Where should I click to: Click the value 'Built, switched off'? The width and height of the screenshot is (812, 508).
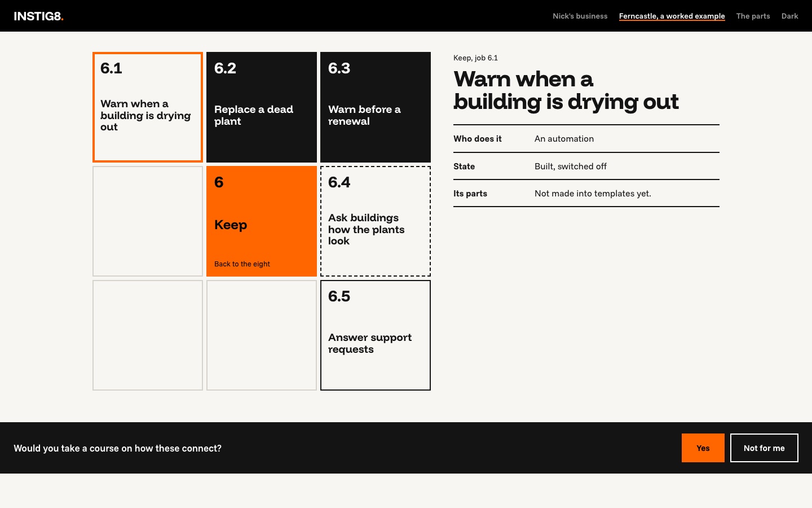(571, 167)
